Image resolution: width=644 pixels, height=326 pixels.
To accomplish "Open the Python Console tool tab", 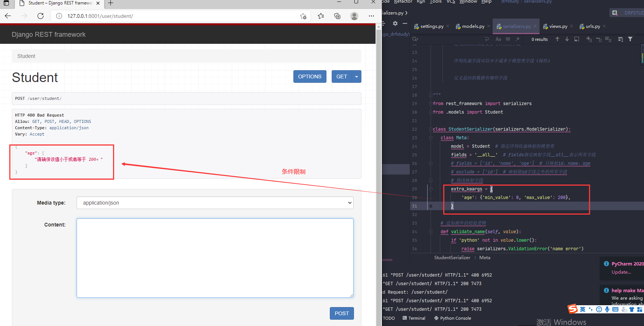I will click(453, 318).
